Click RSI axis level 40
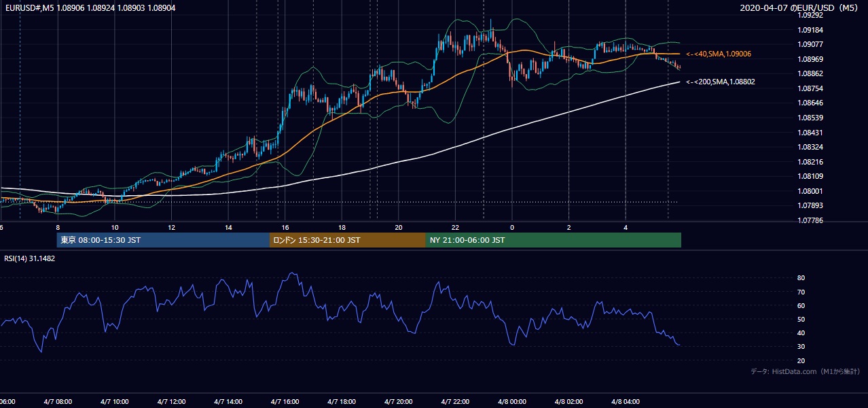The height and width of the screenshot is (408, 868). pyautogui.click(x=801, y=333)
